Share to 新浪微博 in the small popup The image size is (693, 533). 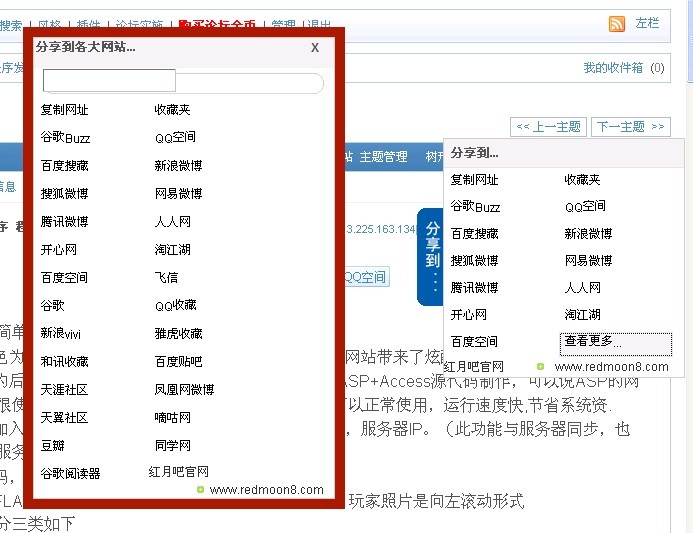point(588,233)
